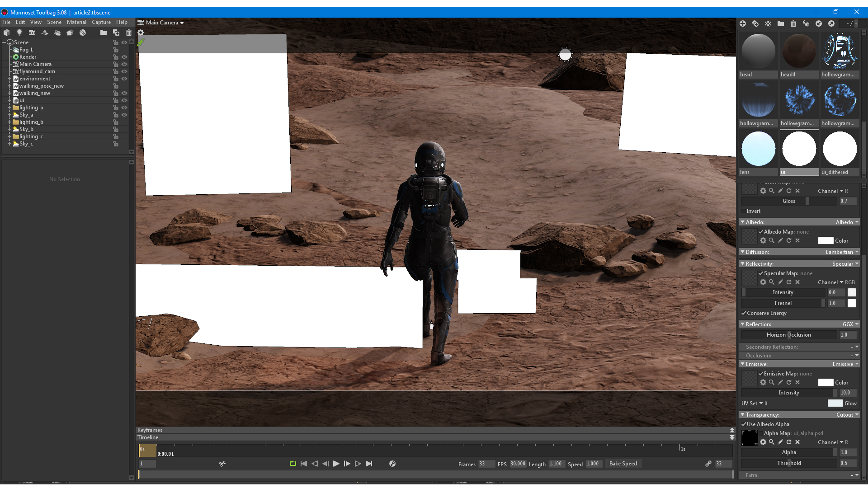Open the File menu
868x488 pixels.
[x=6, y=22]
